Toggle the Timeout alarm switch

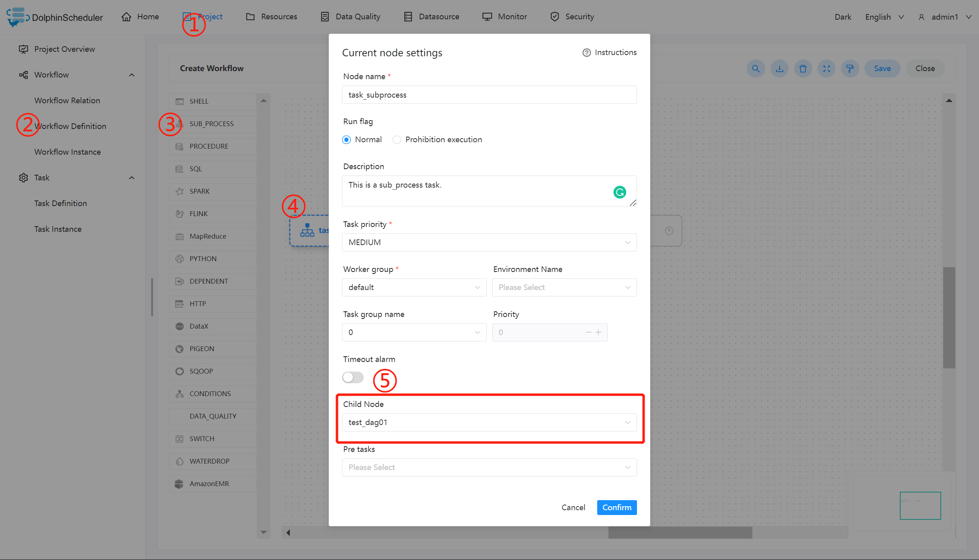click(353, 377)
